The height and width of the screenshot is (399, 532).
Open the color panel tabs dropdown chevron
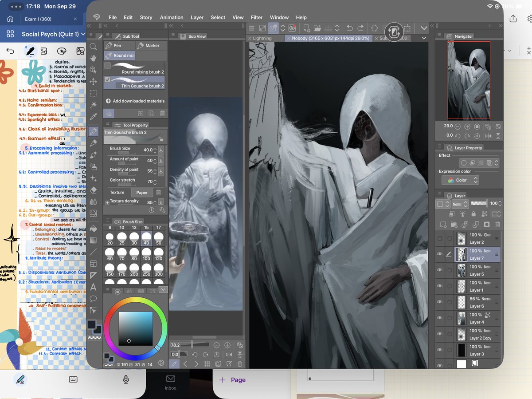pyautogui.click(x=163, y=289)
